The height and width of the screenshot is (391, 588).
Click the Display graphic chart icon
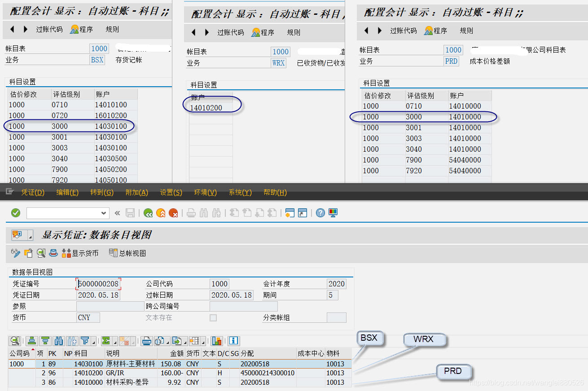(x=217, y=341)
